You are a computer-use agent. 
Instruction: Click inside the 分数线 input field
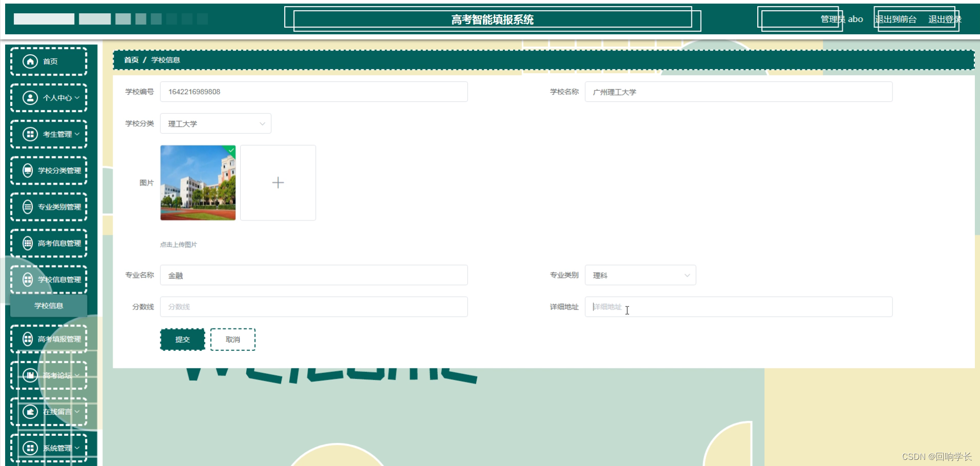pos(313,306)
